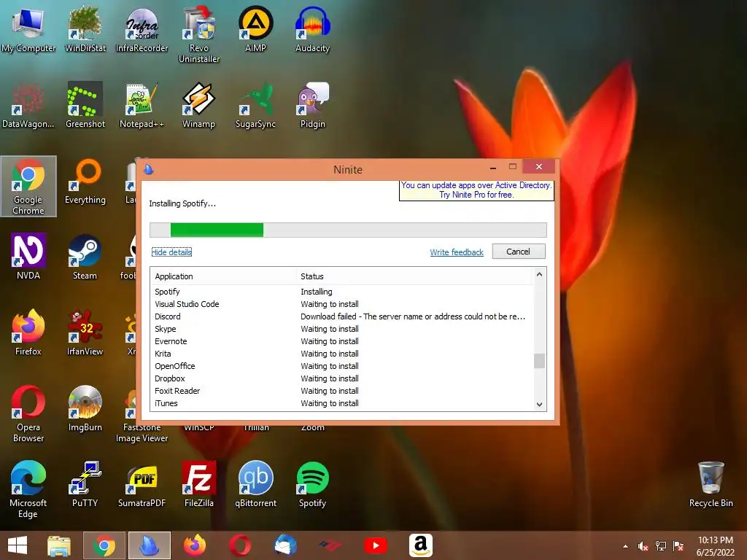Cancel the Ninite installation
Image resolution: width=747 pixels, height=560 pixels.
[x=519, y=252]
